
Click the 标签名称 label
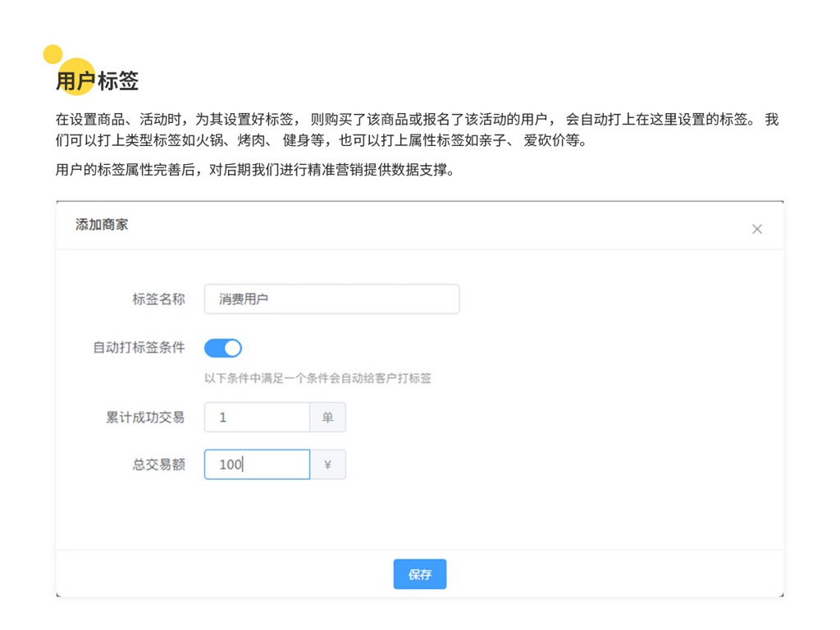point(158,299)
